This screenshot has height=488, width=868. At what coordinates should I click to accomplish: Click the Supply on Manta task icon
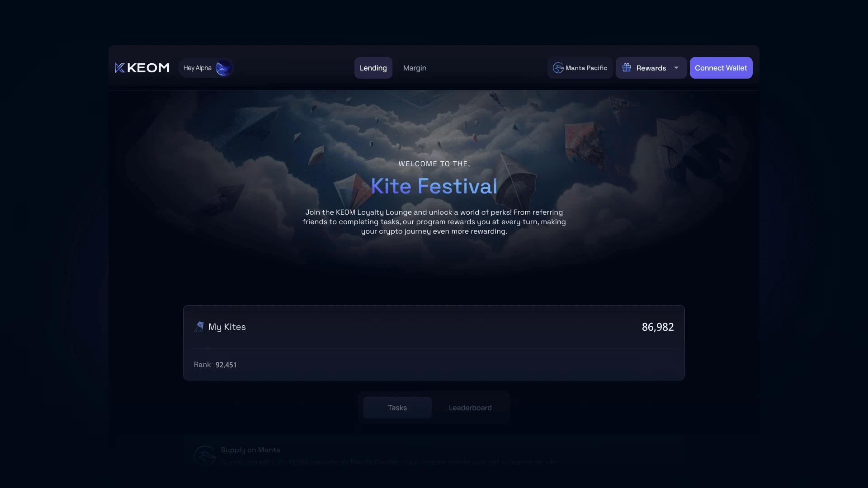click(205, 455)
